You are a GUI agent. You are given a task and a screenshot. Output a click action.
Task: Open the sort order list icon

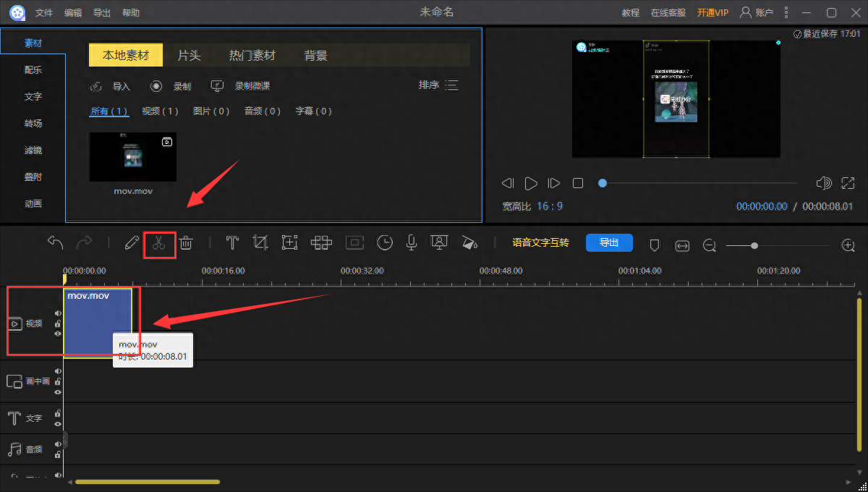pyautogui.click(x=452, y=85)
